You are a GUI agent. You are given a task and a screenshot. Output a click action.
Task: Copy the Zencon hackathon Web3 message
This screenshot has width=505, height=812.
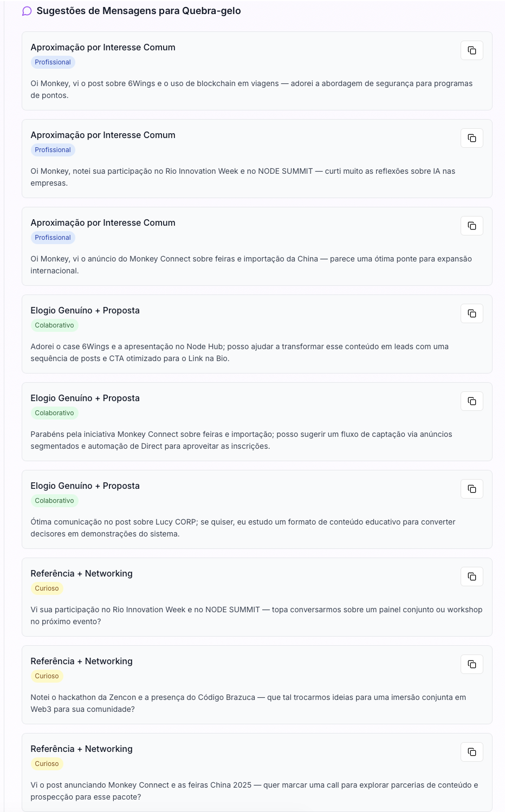(x=472, y=664)
